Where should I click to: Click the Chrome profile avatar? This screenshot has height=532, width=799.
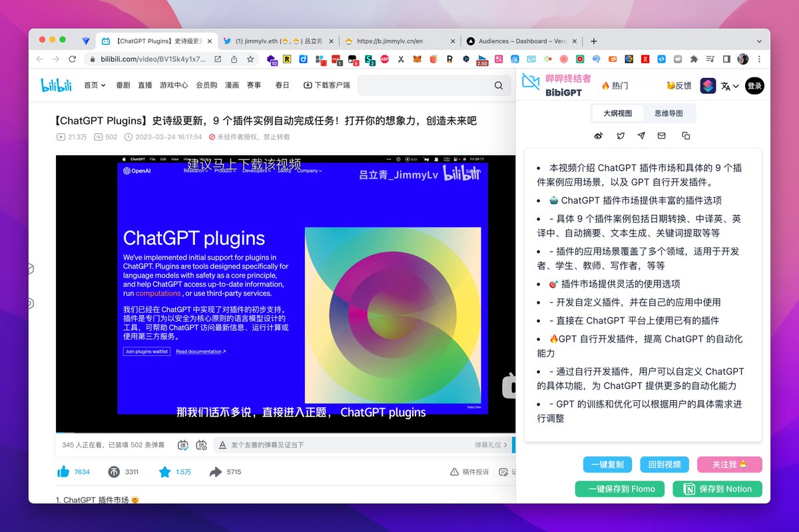(x=742, y=59)
